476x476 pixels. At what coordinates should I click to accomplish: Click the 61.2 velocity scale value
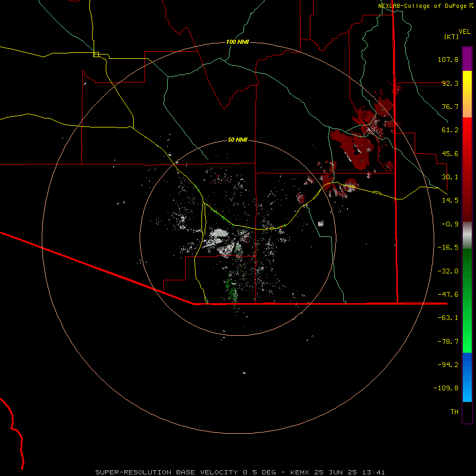click(x=450, y=130)
